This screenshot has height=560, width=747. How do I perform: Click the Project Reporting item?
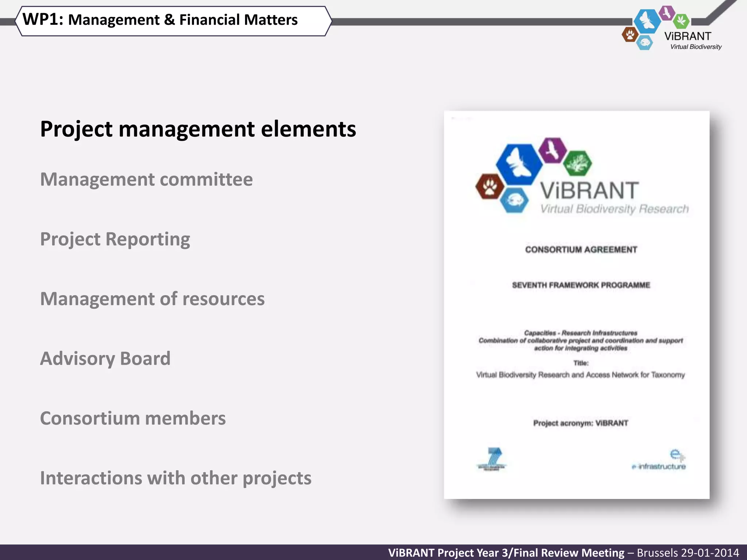(115, 240)
